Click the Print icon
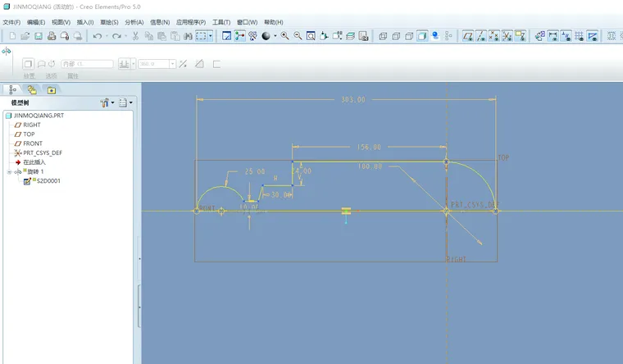The image size is (623, 364). pos(52,36)
